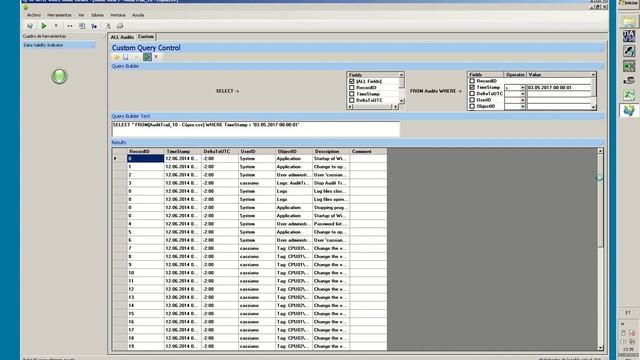The height and width of the screenshot is (360, 640).
Task: Select the highlighted RecordID 0 cell in first row
Action: click(146, 158)
